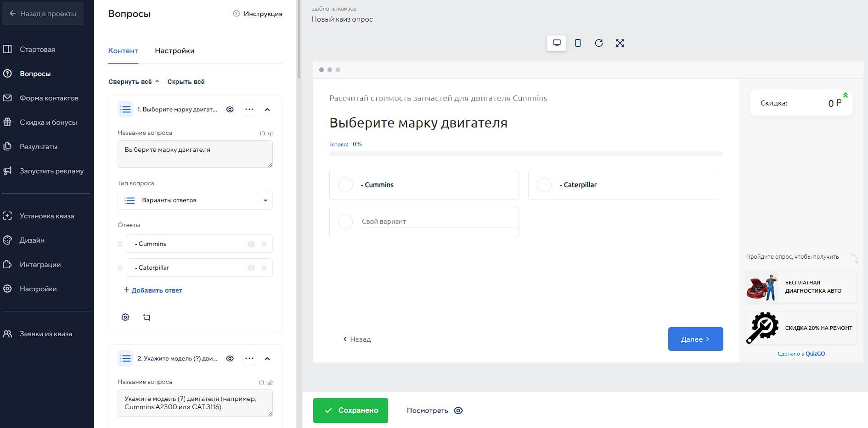Screen dimensions: 868x428
Task: Select the Caterpillar radio option in preview
Action: pyautogui.click(x=544, y=185)
